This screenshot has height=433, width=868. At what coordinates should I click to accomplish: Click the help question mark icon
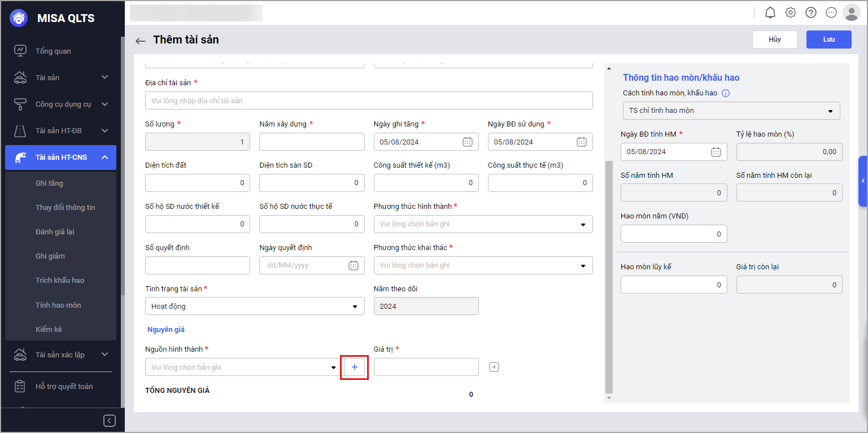(811, 12)
